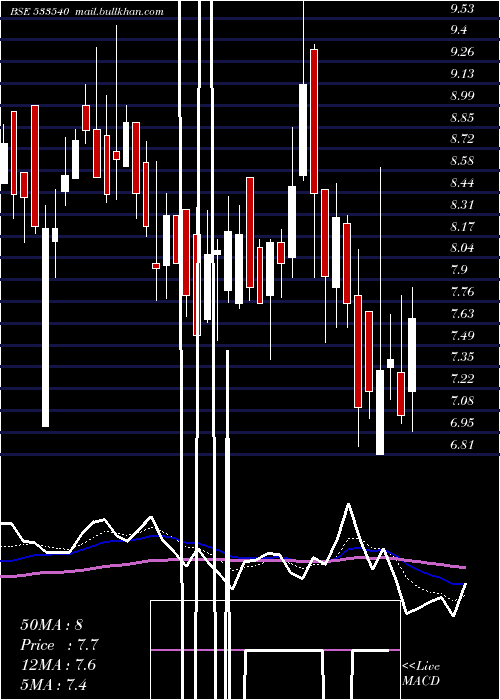500x700 pixels.
Task: Select the 6.81 price axis label
Action: point(462,444)
